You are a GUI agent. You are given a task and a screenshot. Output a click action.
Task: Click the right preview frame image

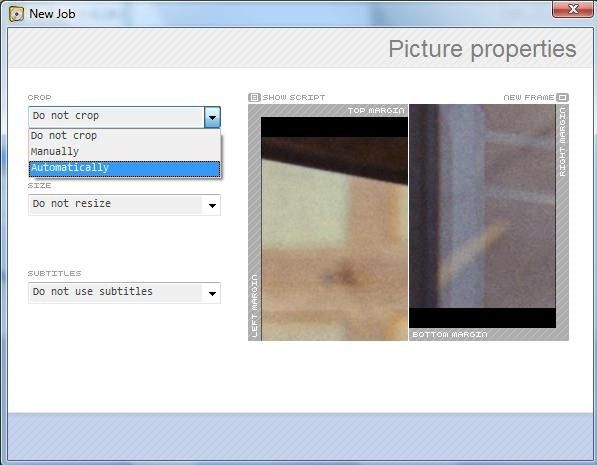coord(482,216)
